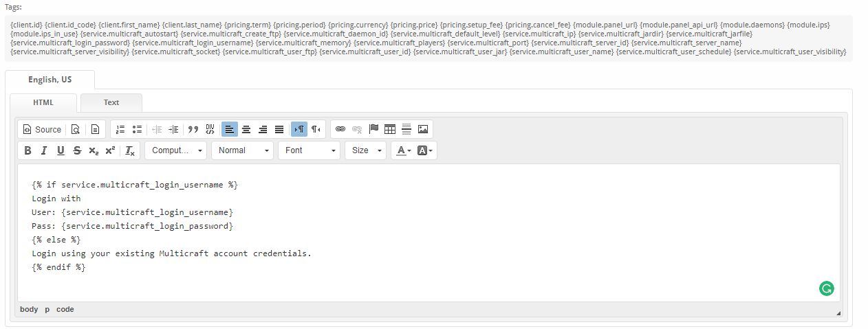The height and width of the screenshot is (329, 868).
Task: Apply superscript formatting
Action: pyautogui.click(x=110, y=150)
